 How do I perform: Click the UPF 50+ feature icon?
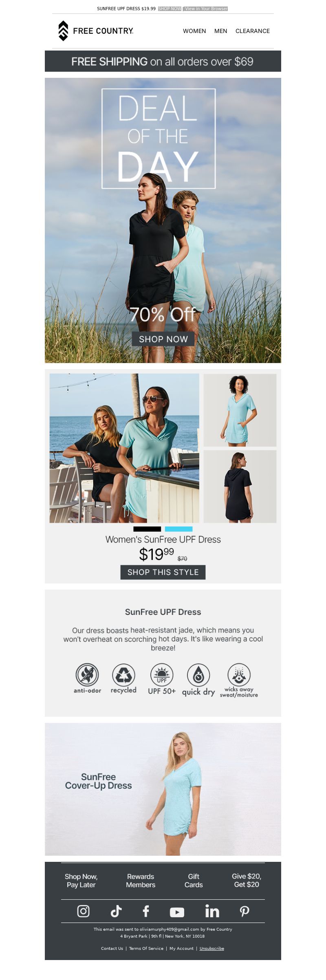click(x=162, y=679)
